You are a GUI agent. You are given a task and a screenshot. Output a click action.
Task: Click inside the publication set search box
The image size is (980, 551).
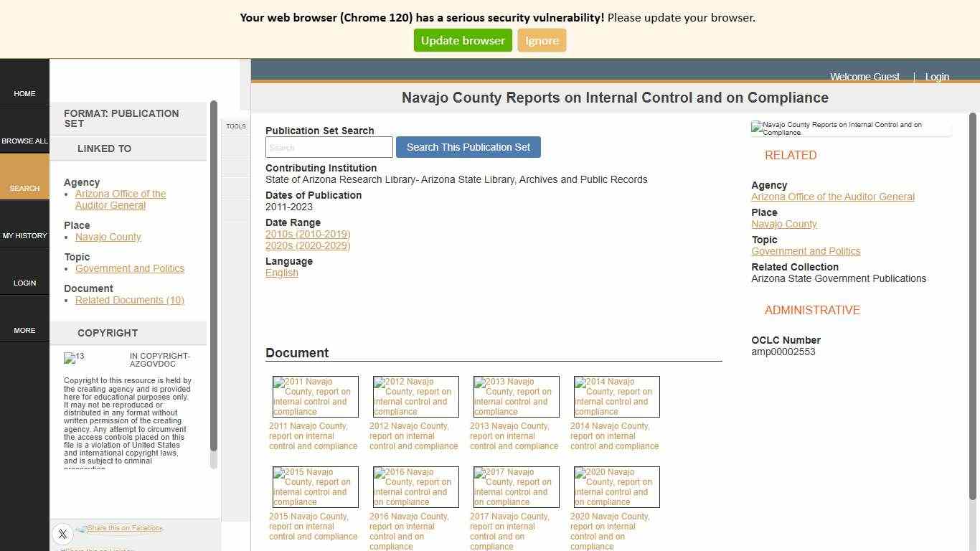coord(329,147)
